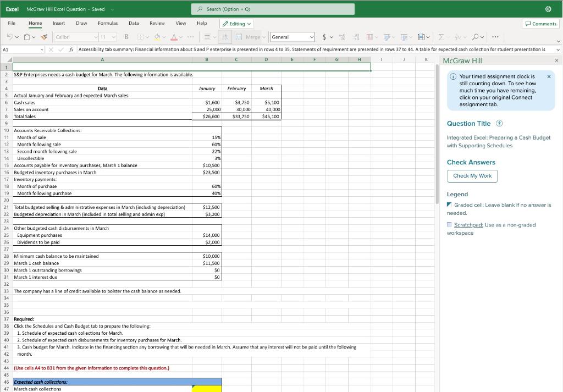563x392 pixels.
Task: Select the Format Painter tool
Action: [43, 37]
